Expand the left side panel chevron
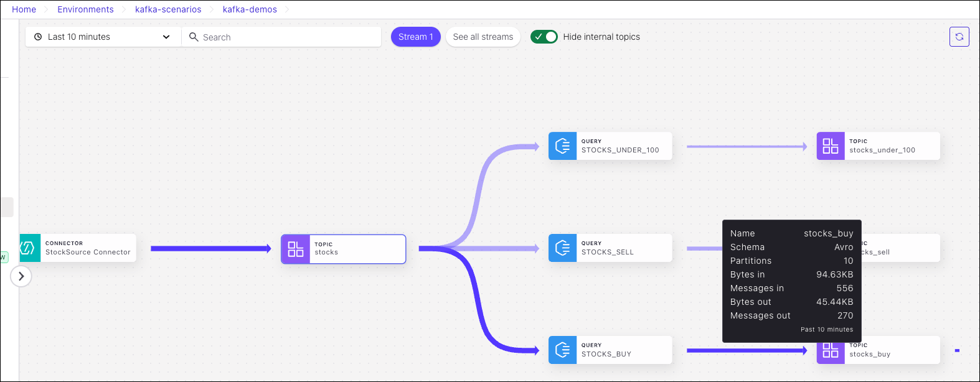 (21, 276)
